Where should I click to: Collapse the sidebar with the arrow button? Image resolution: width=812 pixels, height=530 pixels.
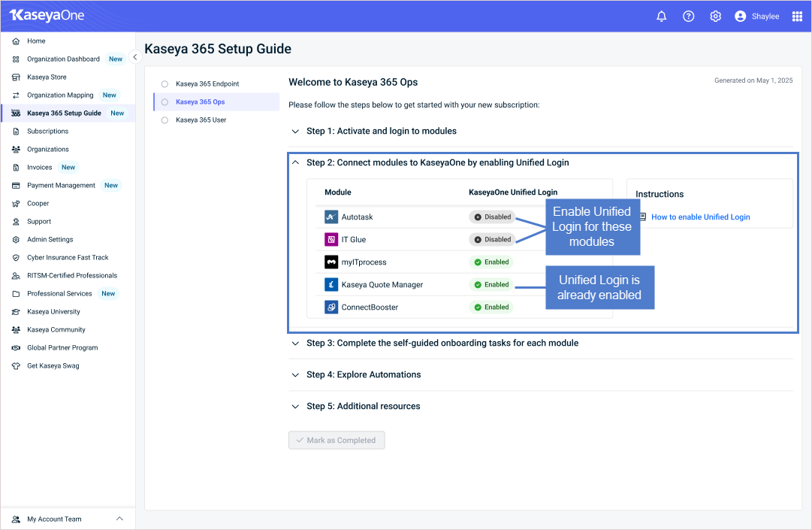coord(134,57)
